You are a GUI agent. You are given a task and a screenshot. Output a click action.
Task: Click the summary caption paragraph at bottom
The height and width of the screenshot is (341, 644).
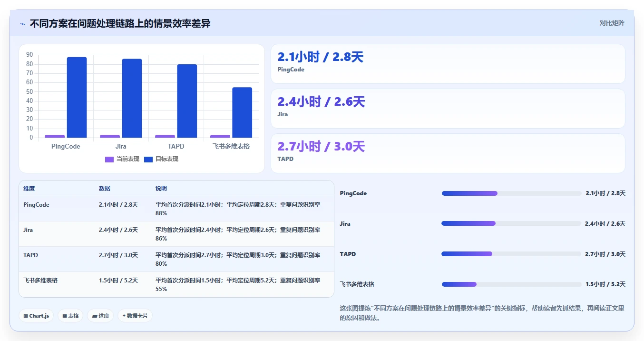pyautogui.click(x=482, y=313)
